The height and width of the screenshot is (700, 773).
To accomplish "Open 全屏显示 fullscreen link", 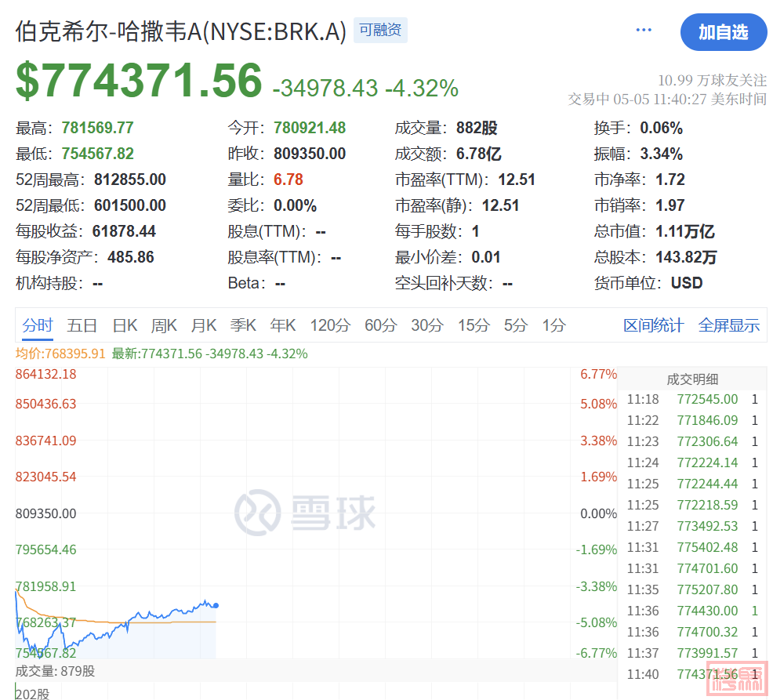I will [728, 325].
